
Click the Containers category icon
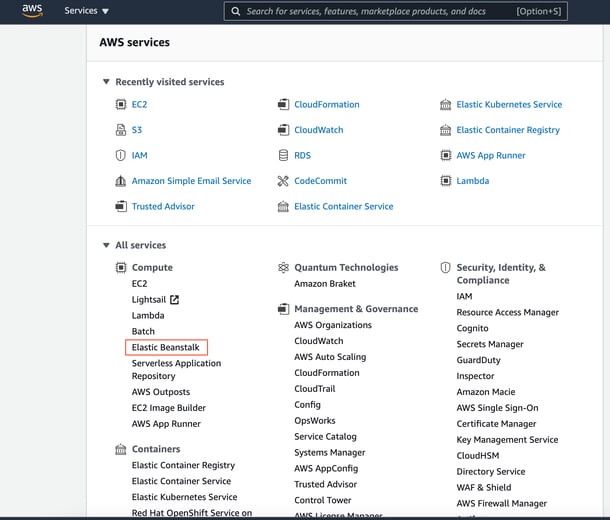pos(121,449)
